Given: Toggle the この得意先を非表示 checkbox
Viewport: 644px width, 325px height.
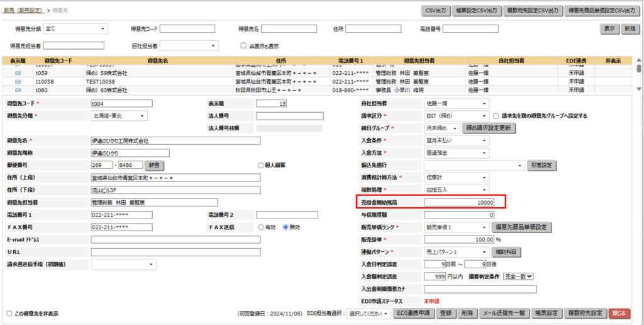Looking at the screenshot, I should [x=9, y=314].
